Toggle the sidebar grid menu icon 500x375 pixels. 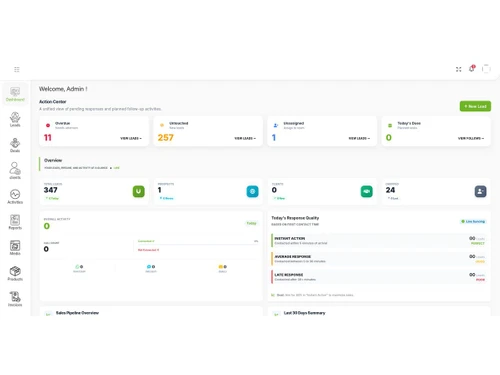click(x=17, y=69)
